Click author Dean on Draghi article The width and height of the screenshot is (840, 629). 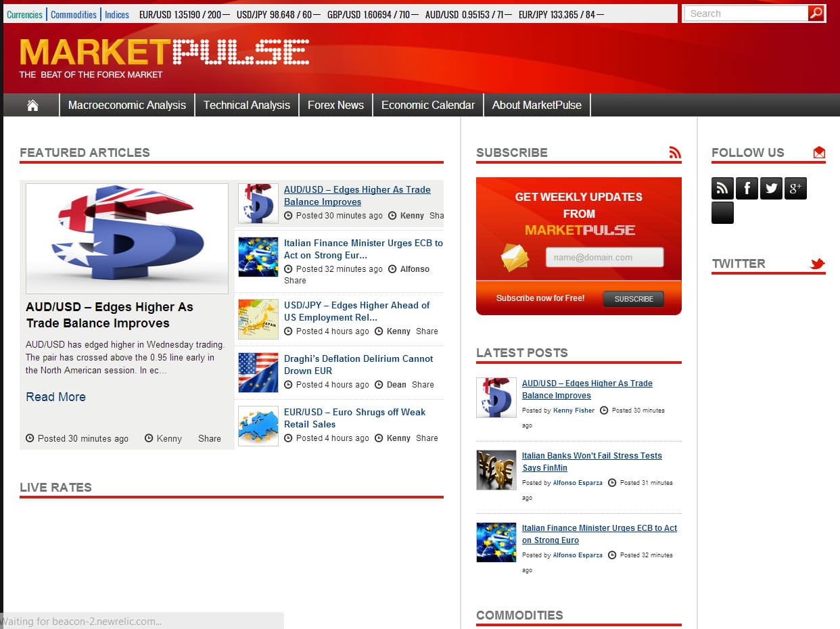click(396, 385)
